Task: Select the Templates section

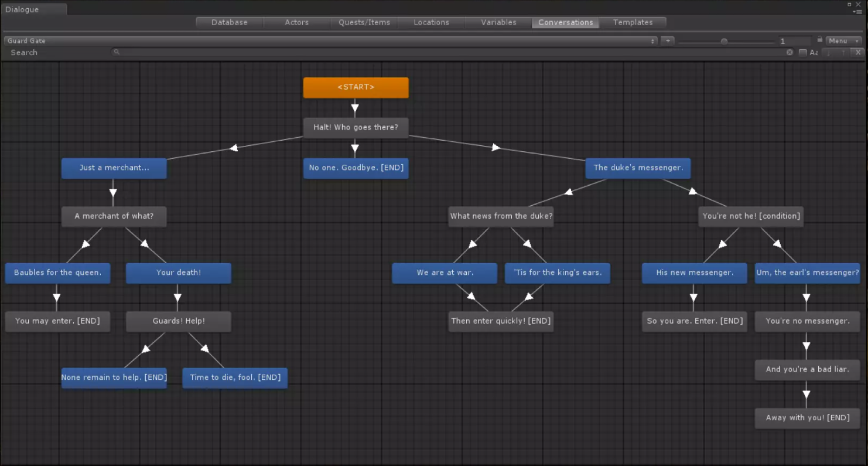Action: coord(633,22)
